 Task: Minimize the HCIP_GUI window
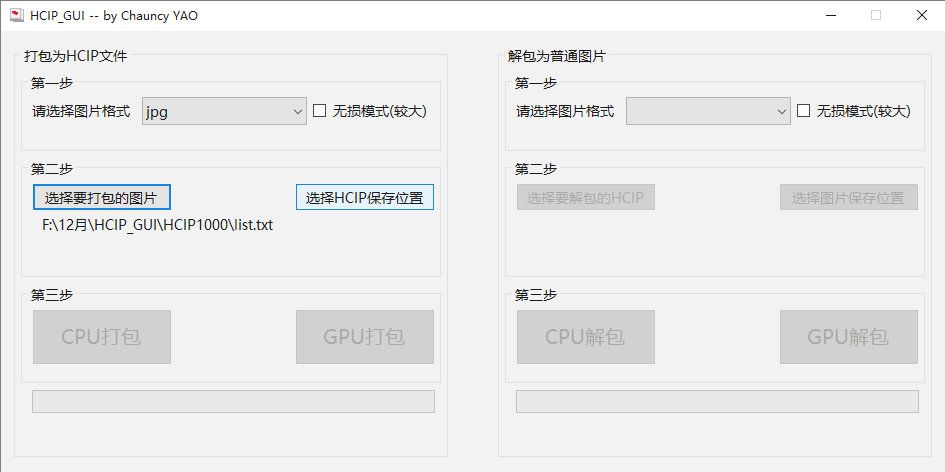[830, 15]
